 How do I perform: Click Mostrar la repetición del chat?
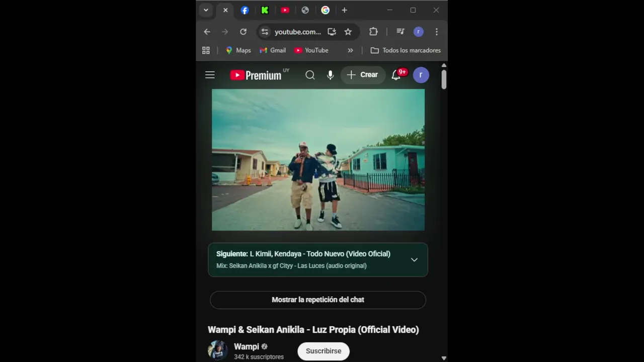pyautogui.click(x=318, y=300)
